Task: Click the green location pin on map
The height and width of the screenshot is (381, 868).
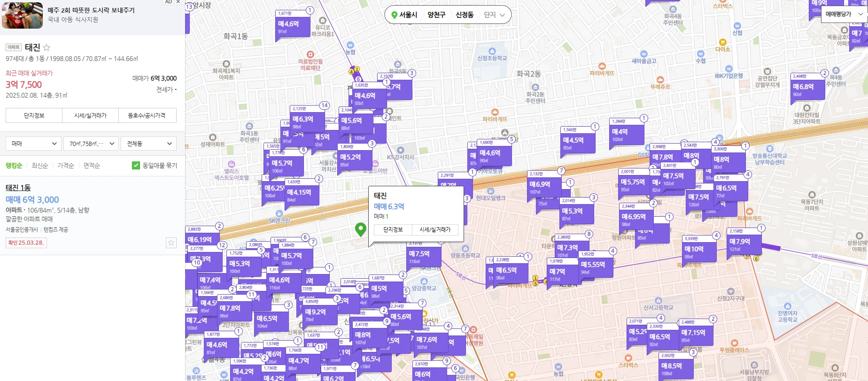Action: pyautogui.click(x=360, y=229)
